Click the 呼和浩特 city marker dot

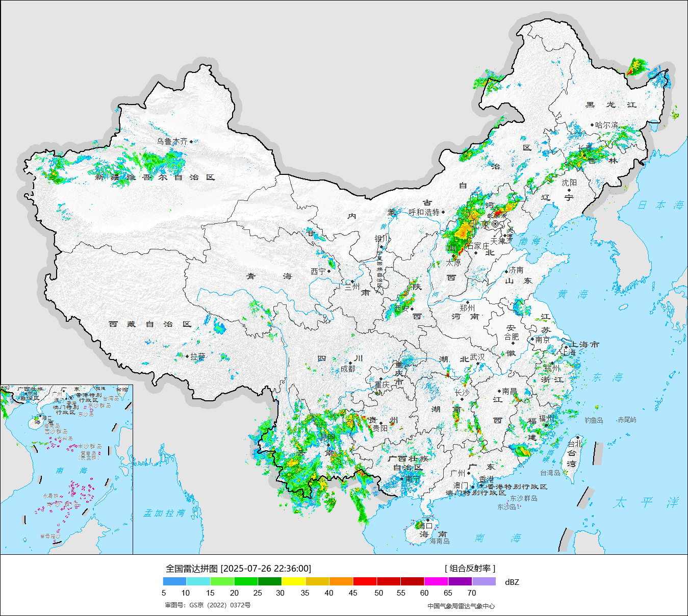[x=443, y=212]
